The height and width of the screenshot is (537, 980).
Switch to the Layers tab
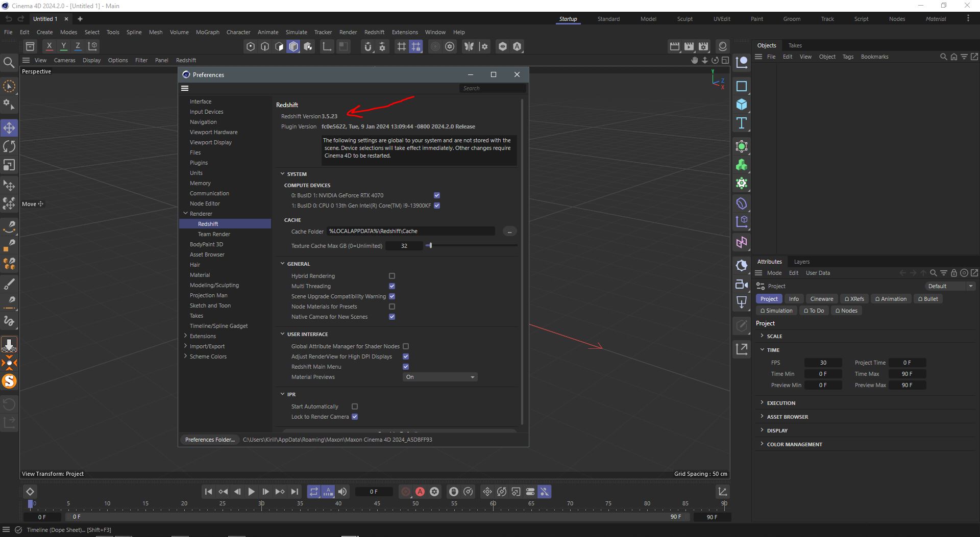(801, 262)
